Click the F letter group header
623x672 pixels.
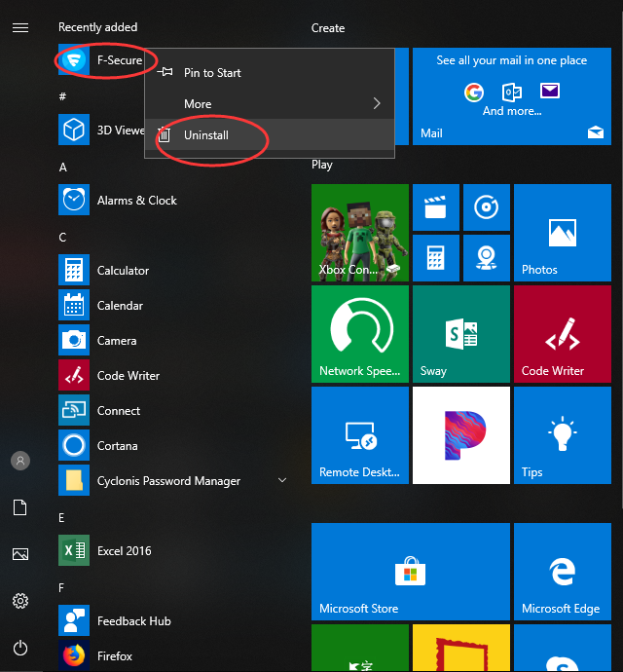pyautogui.click(x=61, y=588)
